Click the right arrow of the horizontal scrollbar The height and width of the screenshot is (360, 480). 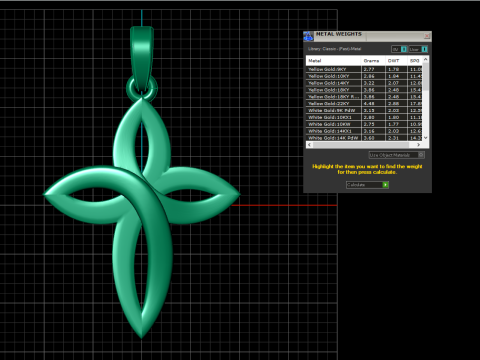pos(418,145)
